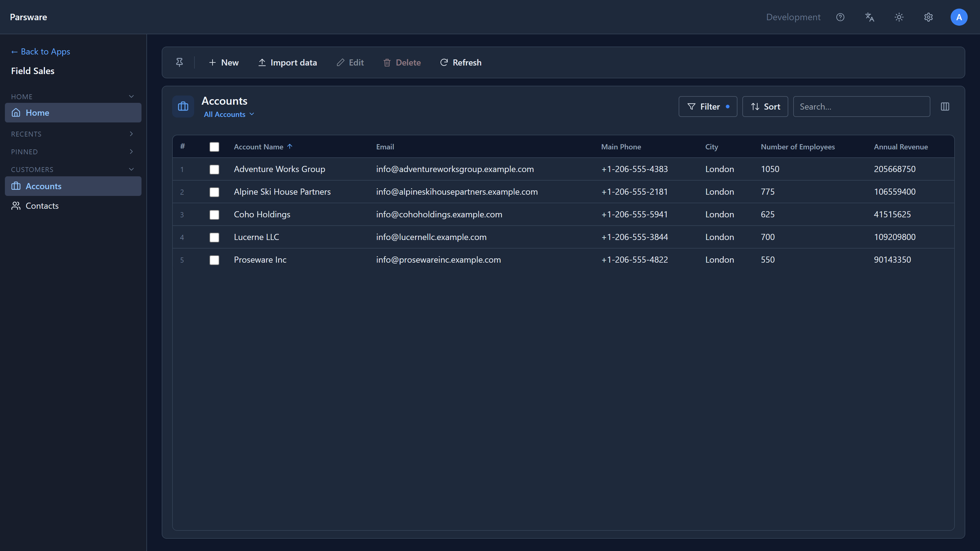Tick the select-all header checkbox
Viewport: 980px width, 551px height.
click(x=214, y=147)
